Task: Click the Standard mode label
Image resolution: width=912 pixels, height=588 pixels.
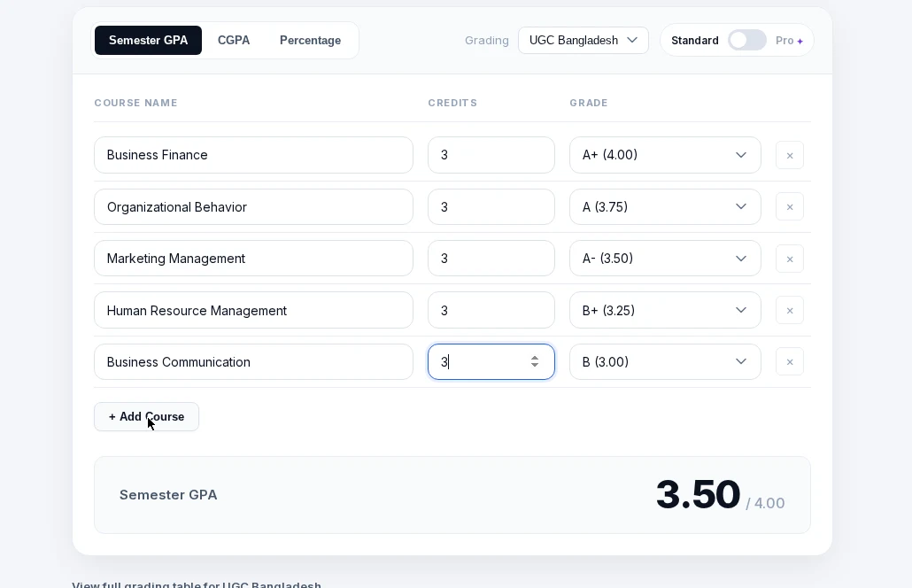Action: (x=694, y=41)
